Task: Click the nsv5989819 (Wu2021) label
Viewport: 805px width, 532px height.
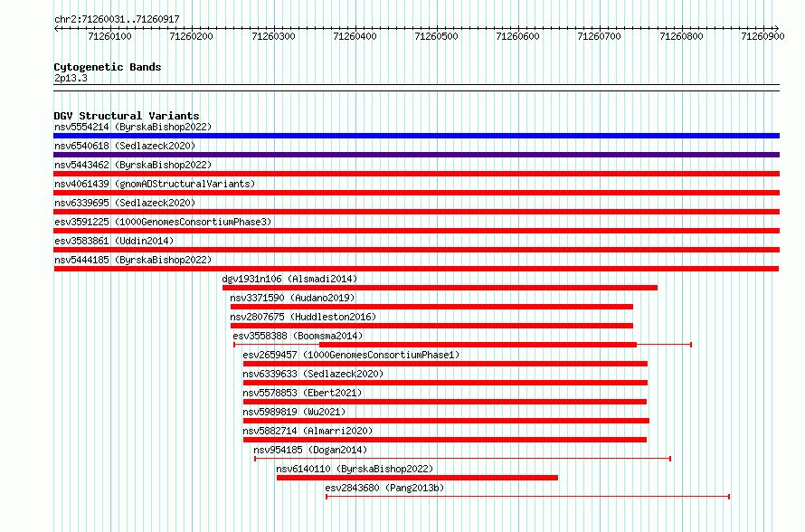Action: coord(294,412)
